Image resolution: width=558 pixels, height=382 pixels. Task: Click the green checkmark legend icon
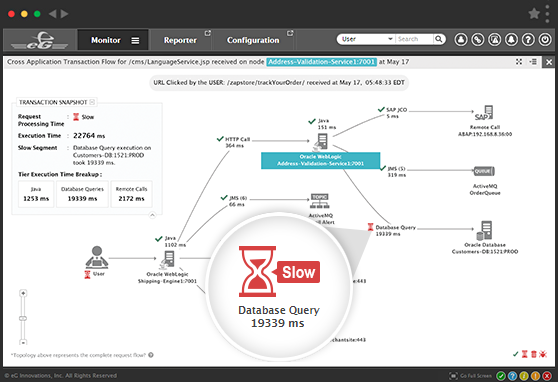coord(515,354)
